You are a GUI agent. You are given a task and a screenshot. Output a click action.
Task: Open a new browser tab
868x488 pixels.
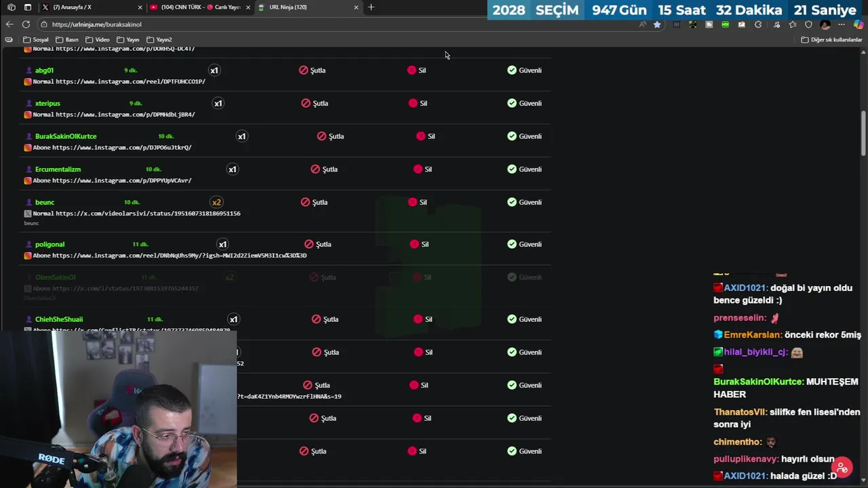371,7
